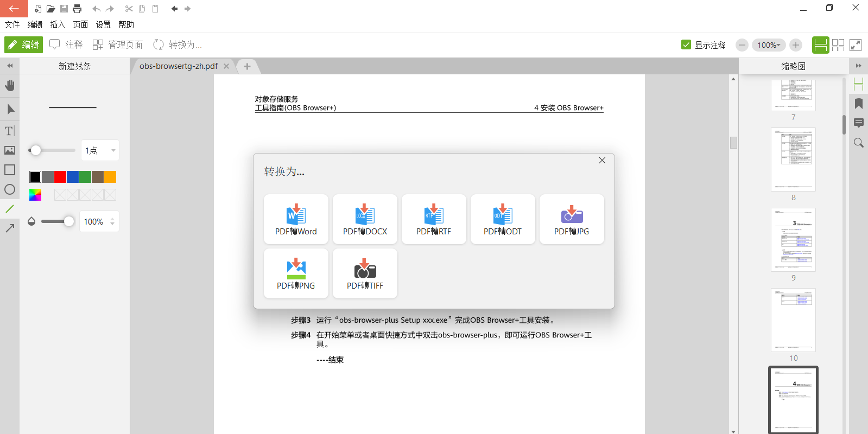Open comments panel on right sidebar
The image size is (868, 434).
click(858, 123)
